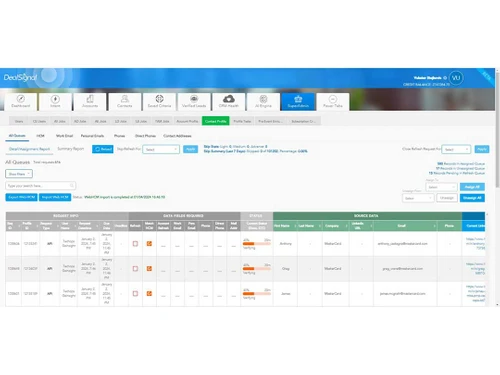The height and width of the screenshot is (375, 500).
Task: Open the Close Refresh Request For dropdown
Action: (x=456, y=149)
